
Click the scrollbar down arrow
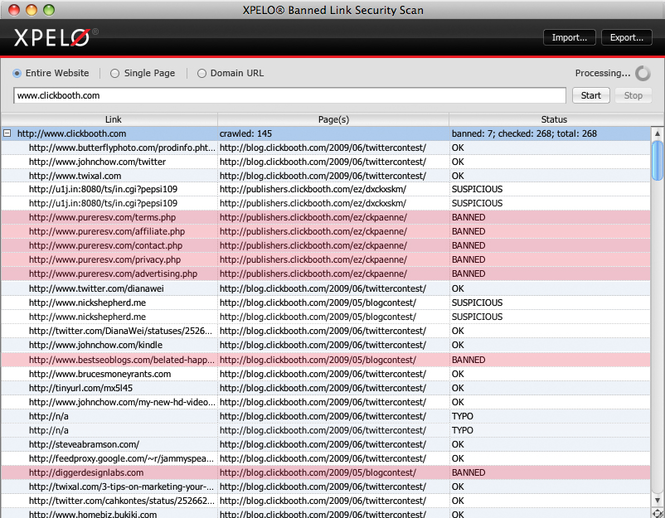click(x=657, y=501)
